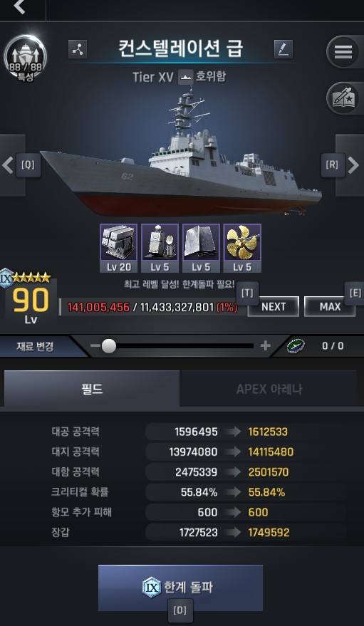Click the MAX level button
Image resolution: width=364 pixels, height=626 pixels.
point(330,307)
